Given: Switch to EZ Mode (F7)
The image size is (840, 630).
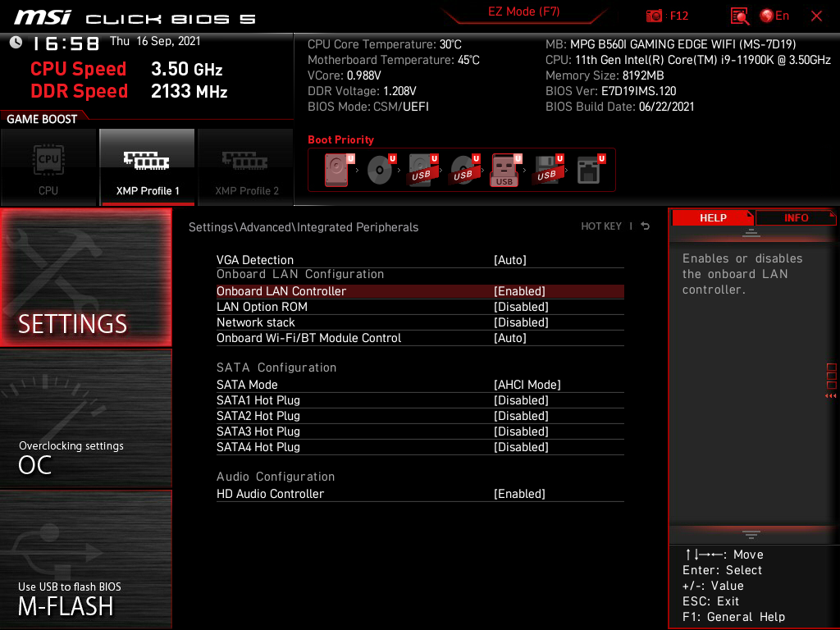Looking at the screenshot, I should pos(523,11).
